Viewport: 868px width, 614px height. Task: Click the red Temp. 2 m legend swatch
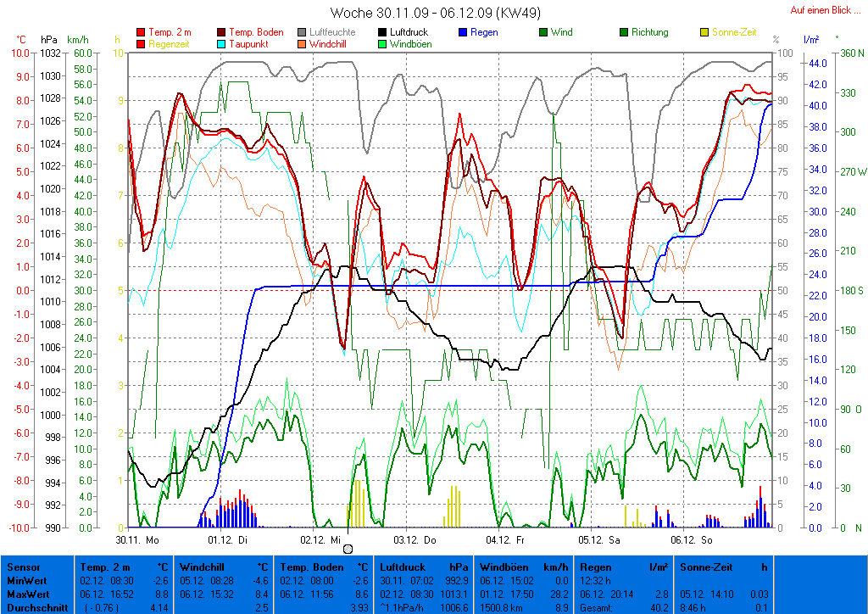141,33
